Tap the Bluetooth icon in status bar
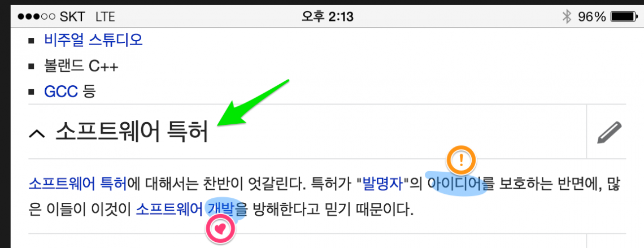The height and width of the screenshot is (248, 644). (567, 17)
